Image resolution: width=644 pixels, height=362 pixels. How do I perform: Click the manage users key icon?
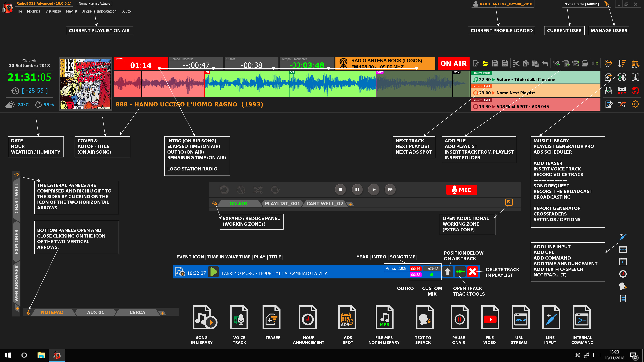(606, 4)
